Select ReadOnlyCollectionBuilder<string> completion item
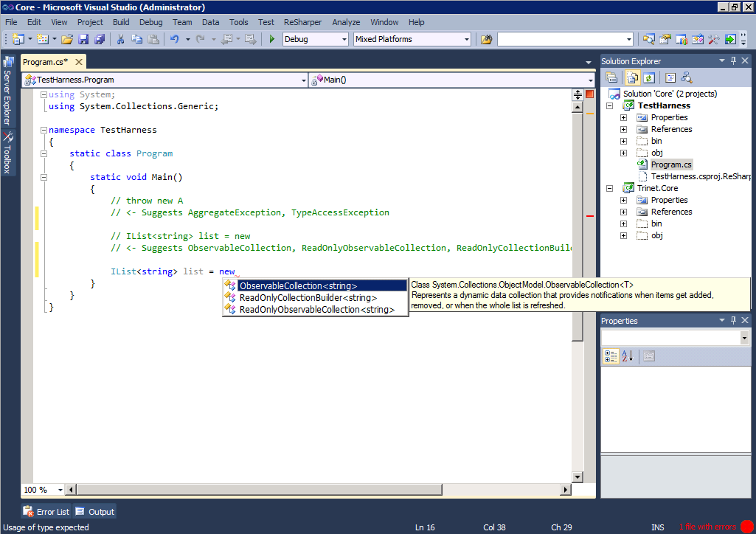Viewport: 756px width, 534px height. pyautogui.click(x=316, y=298)
